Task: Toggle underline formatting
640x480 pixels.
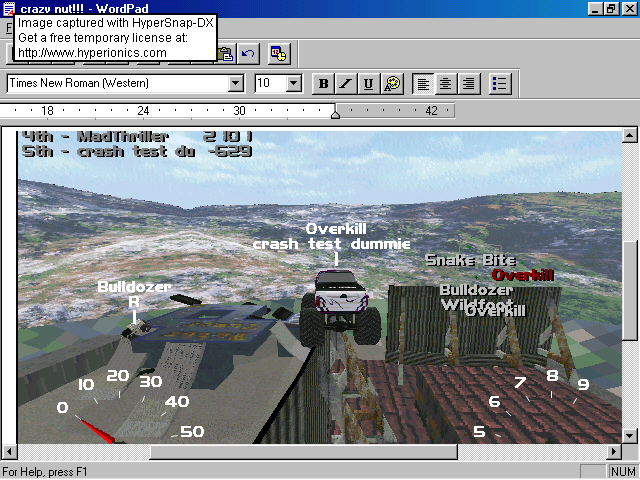Action: point(368,84)
